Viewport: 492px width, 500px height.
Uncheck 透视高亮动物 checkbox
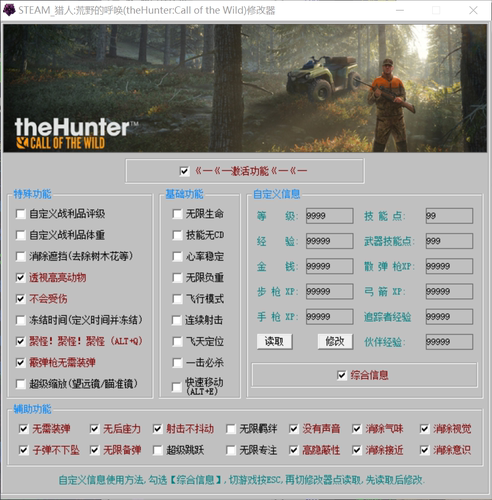tap(21, 278)
